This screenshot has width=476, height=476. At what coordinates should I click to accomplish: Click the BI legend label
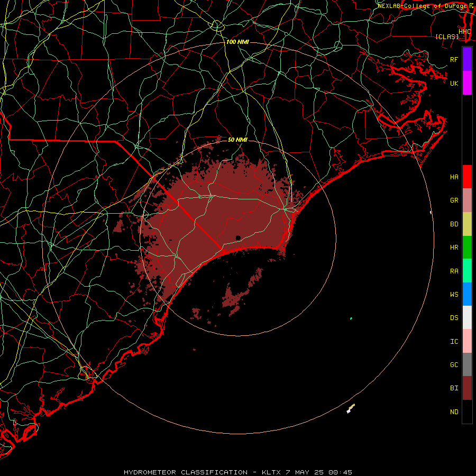pyautogui.click(x=454, y=388)
